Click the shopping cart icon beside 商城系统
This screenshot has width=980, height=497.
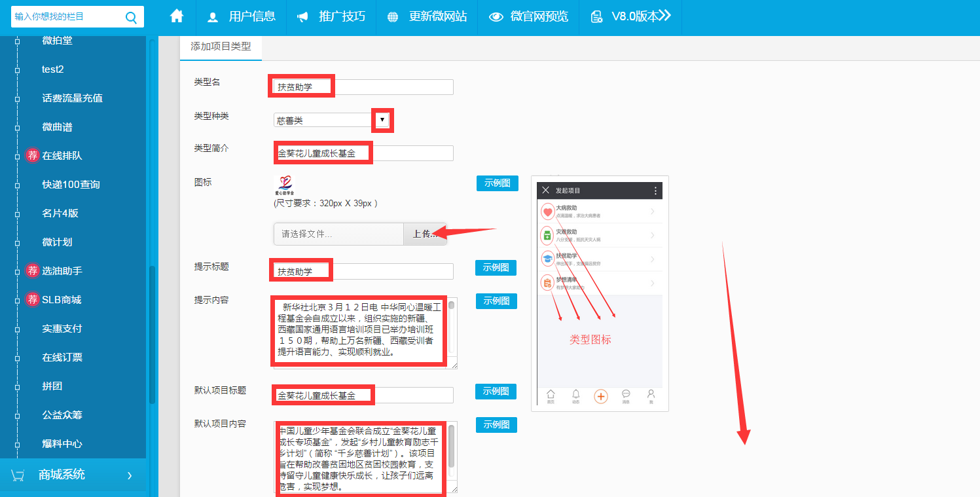(x=18, y=475)
